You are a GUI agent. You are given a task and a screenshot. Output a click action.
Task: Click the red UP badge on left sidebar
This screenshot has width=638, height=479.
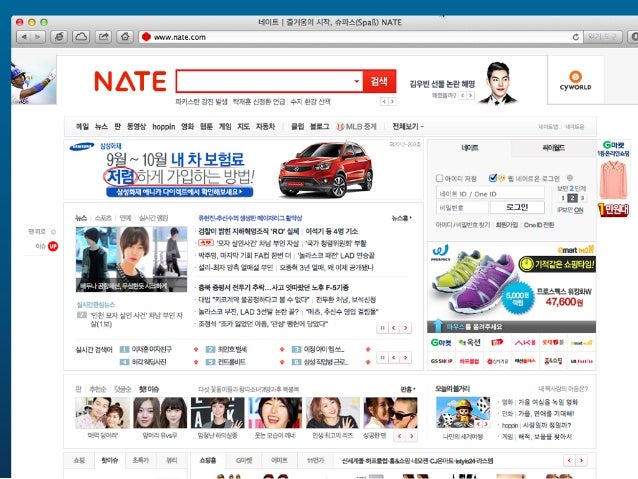(x=53, y=246)
